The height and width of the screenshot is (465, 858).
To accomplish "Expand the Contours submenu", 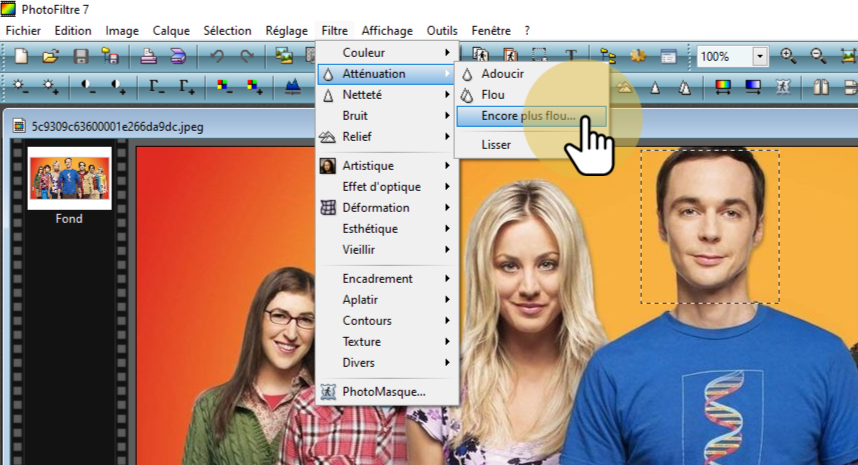I will coord(387,321).
